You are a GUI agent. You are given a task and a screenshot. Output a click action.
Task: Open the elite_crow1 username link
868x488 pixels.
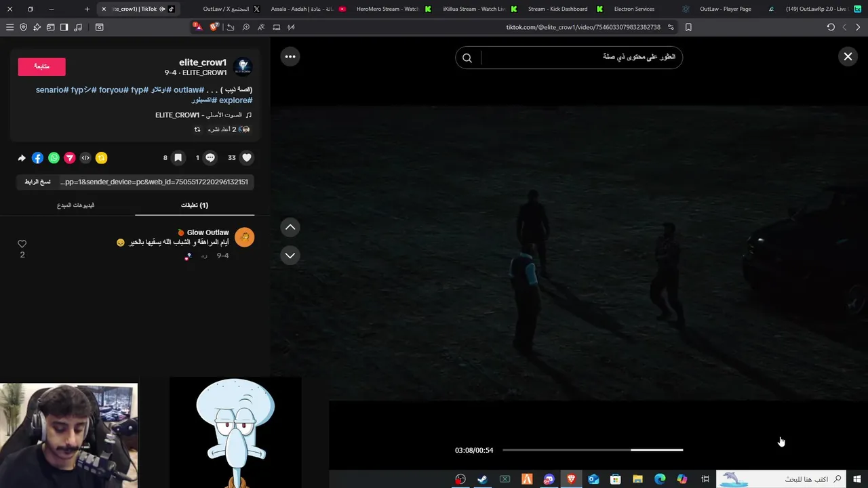(203, 62)
